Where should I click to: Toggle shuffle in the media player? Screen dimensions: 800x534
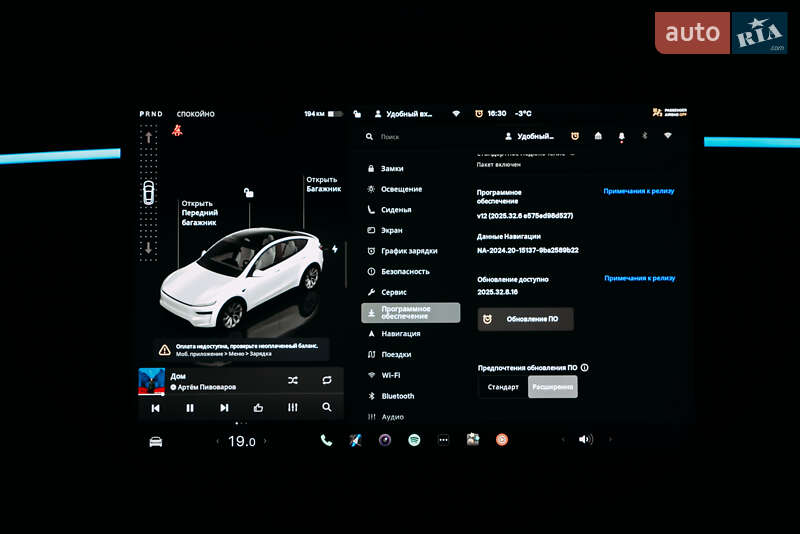pyautogui.click(x=292, y=380)
